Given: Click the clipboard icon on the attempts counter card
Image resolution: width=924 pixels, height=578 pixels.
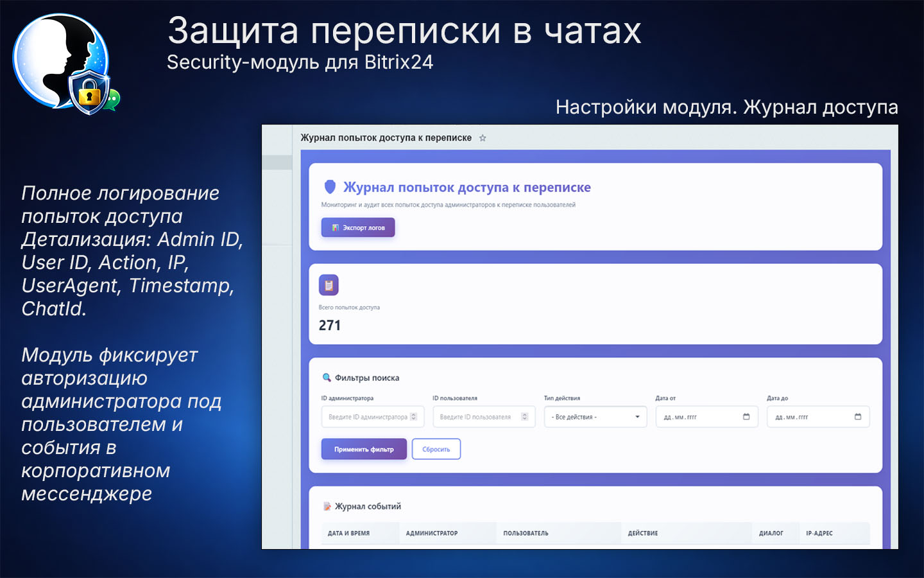Looking at the screenshot, I should 329,285.
